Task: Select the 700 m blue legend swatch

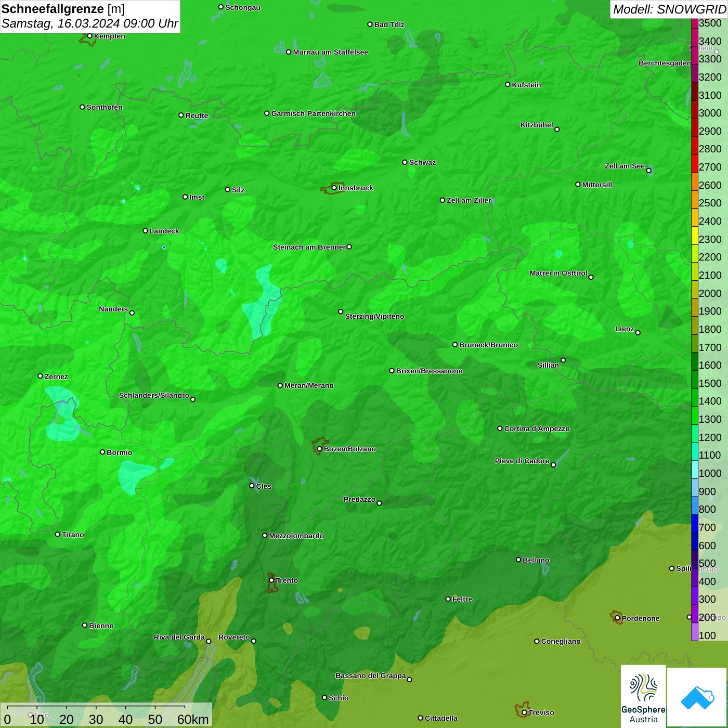Action: tap(695, 524)
